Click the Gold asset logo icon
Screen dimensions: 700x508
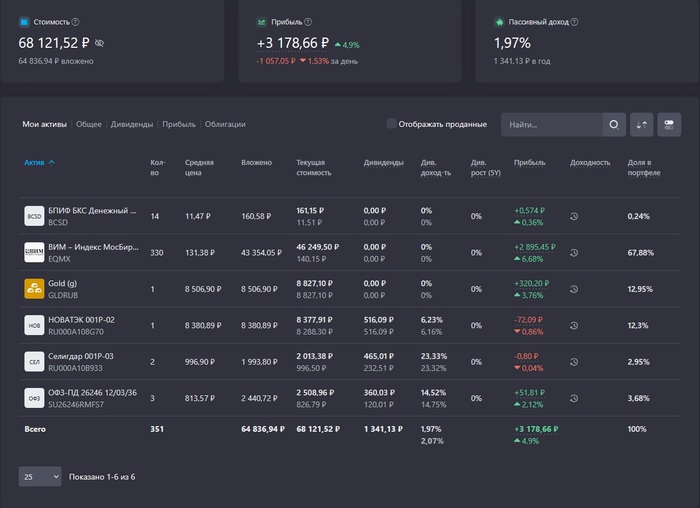coord(34,289)
